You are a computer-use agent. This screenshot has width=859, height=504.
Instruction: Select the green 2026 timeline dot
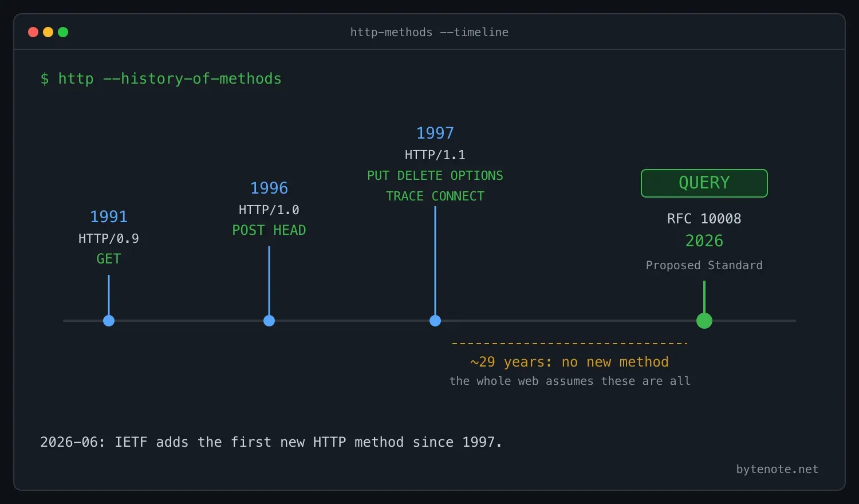tap(704, 321)
